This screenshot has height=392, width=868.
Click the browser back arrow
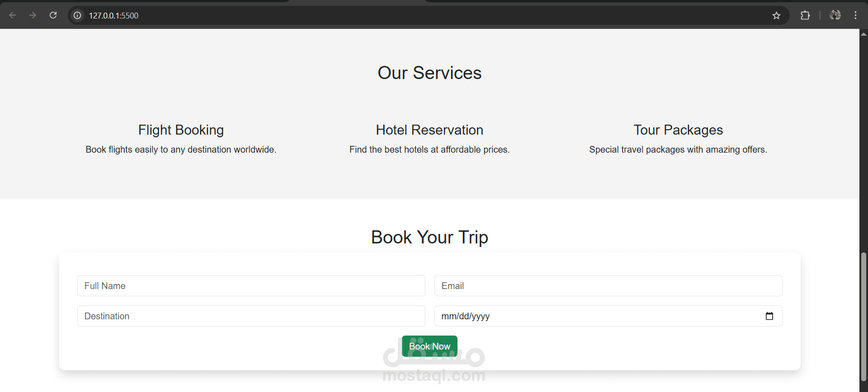(x=13, y=15)
